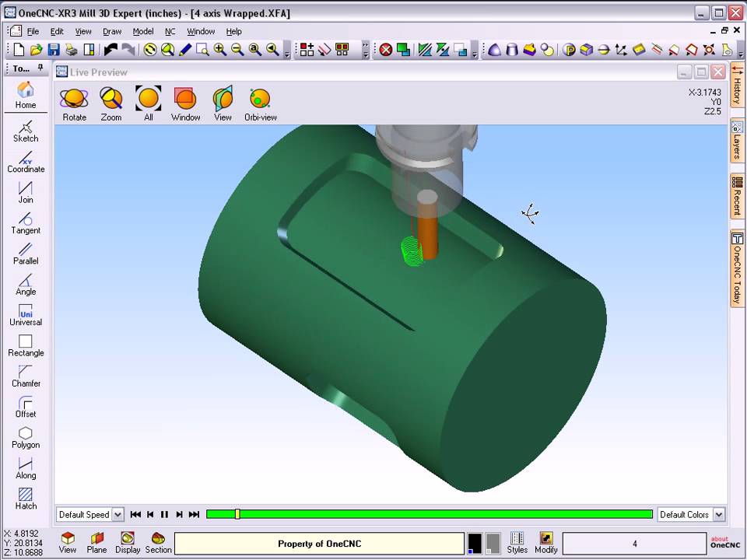This screenshot has height=560, width=747.
Task: Zoom out with minus magnifier icon
Action: click(x=237, y=50)
